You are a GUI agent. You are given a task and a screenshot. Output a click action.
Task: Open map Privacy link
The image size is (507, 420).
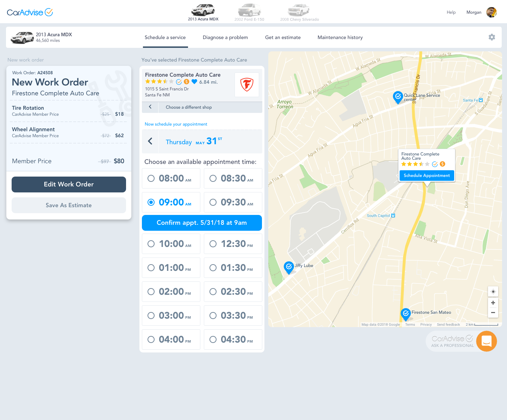click(x=426, y=325)
